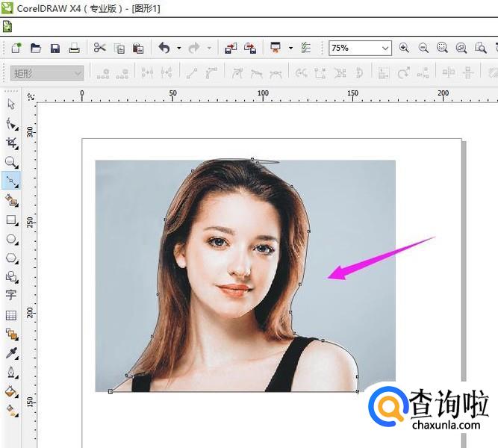Pick the Ellipse tool
Screen dimensions: 498x448
pyautogui.click(x=11, y=239)
